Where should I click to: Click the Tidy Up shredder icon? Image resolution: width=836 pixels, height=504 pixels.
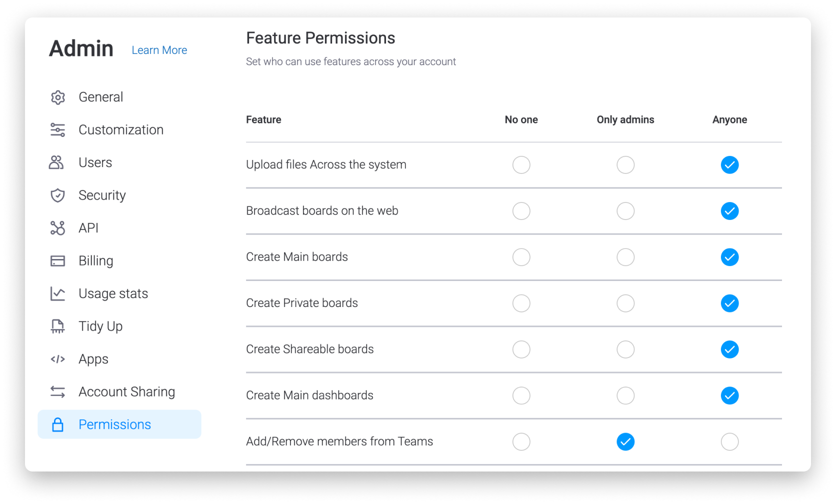[58, 326]
